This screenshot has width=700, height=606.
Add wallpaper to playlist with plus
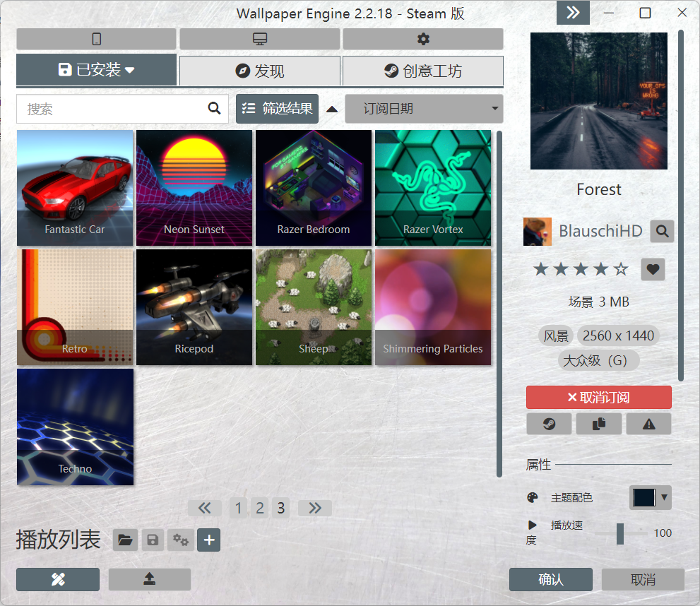209,540
